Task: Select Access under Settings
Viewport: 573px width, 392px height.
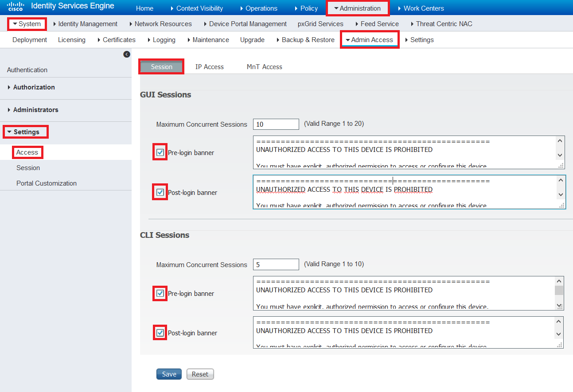Action: point(27,152)
